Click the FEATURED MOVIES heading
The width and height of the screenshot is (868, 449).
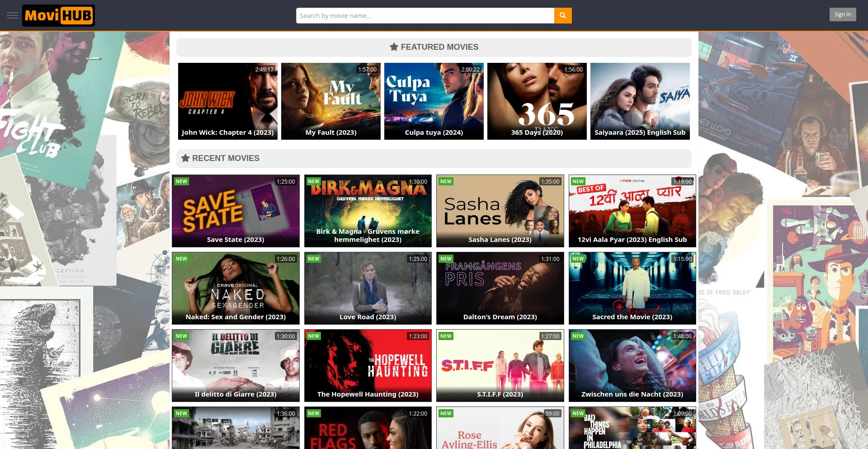coord(439,47)
